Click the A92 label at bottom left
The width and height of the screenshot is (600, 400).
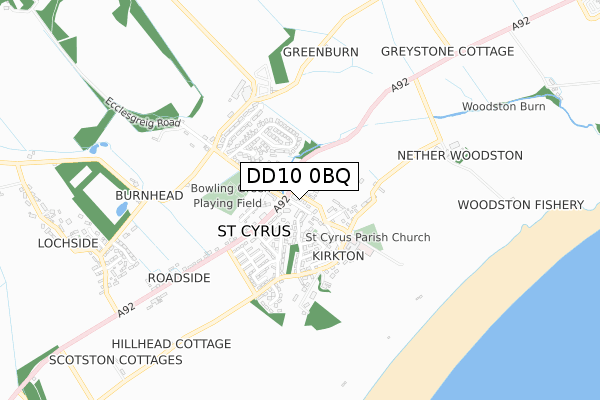tap(126, 310)
